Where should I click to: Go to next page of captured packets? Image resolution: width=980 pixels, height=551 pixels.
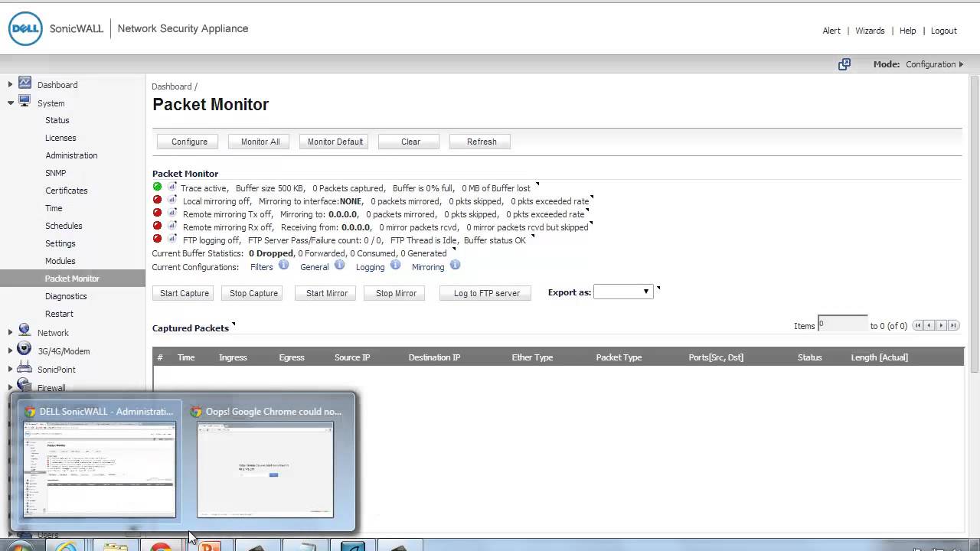[942, 325]
